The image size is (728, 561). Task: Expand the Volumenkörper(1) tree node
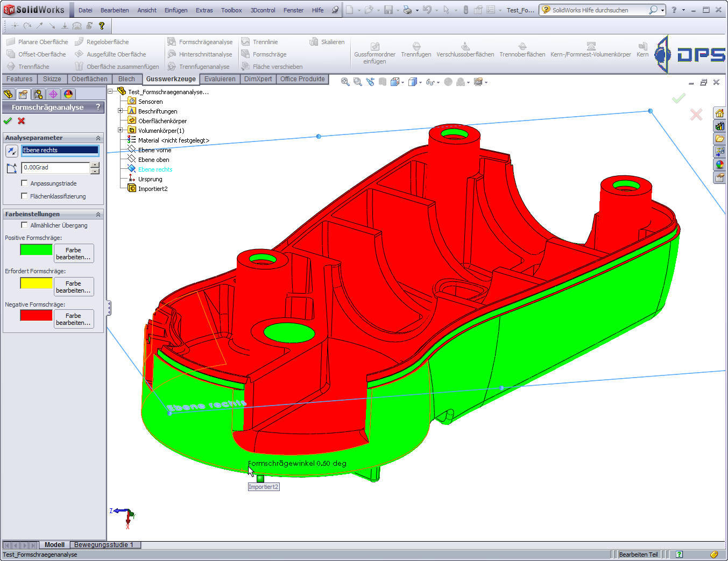[121, 131]
